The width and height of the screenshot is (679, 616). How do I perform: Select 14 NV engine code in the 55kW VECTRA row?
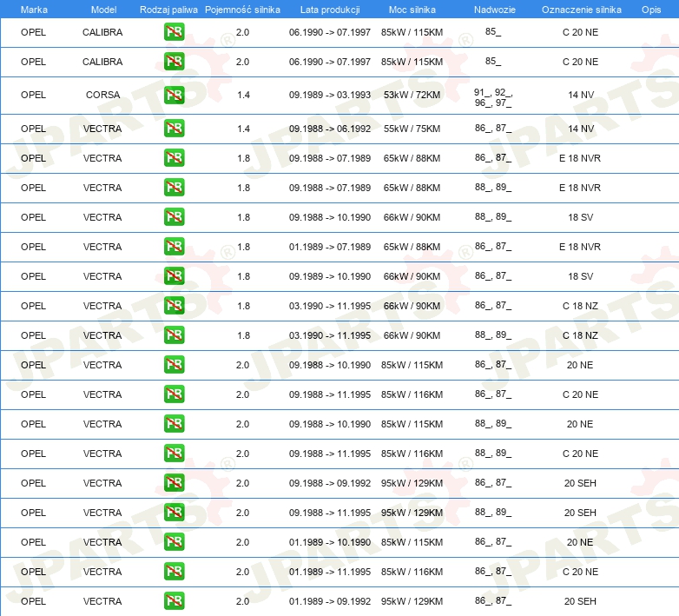pos(581,129)
